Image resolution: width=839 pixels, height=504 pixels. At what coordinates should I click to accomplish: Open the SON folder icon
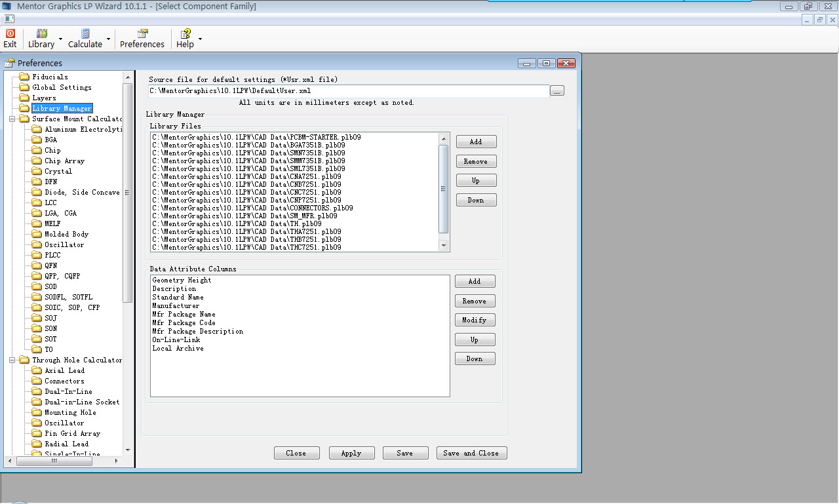click(37, 328)
